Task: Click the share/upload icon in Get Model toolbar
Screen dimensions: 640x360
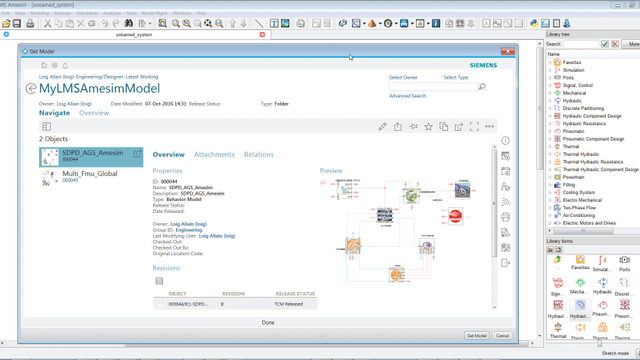Action: [398, 127]
